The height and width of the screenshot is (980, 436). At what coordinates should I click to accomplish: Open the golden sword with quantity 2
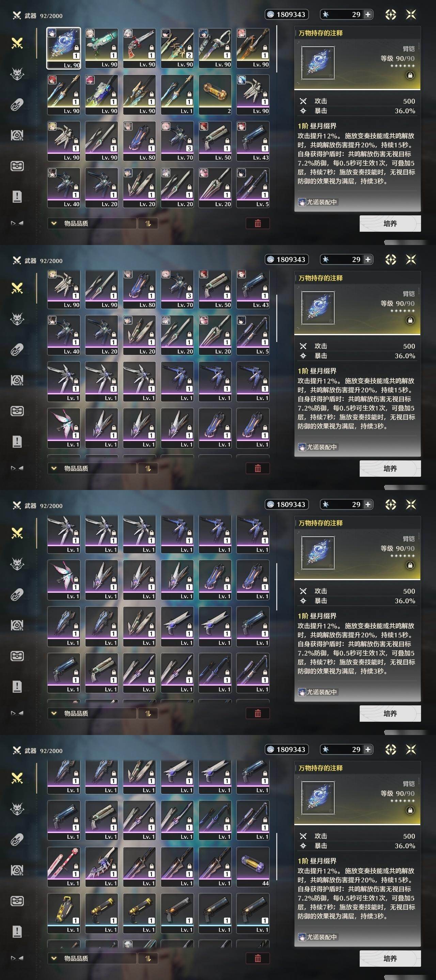177,48
